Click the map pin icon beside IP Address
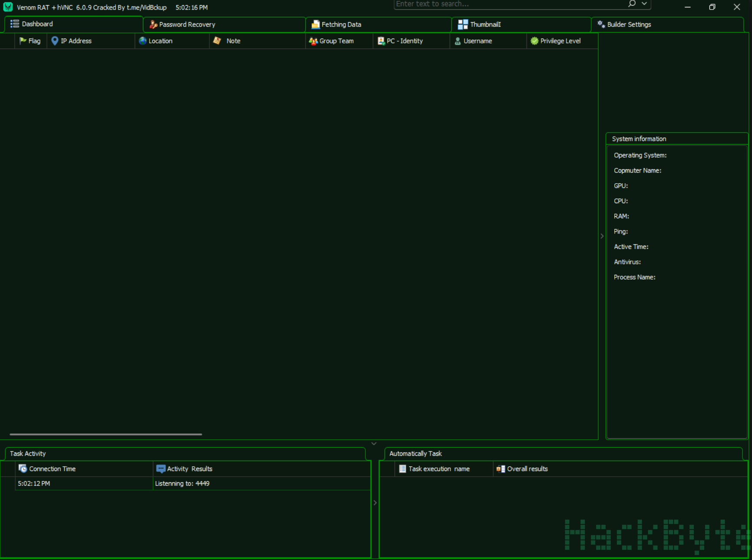This screenshot has width=752, height=560. [x=55, y=41]
